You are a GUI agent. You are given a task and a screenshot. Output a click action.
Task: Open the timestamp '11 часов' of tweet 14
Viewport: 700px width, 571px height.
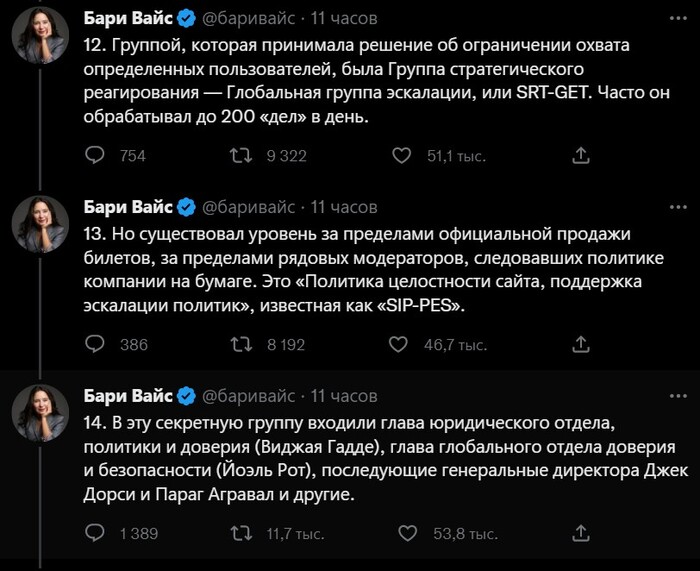344,396
